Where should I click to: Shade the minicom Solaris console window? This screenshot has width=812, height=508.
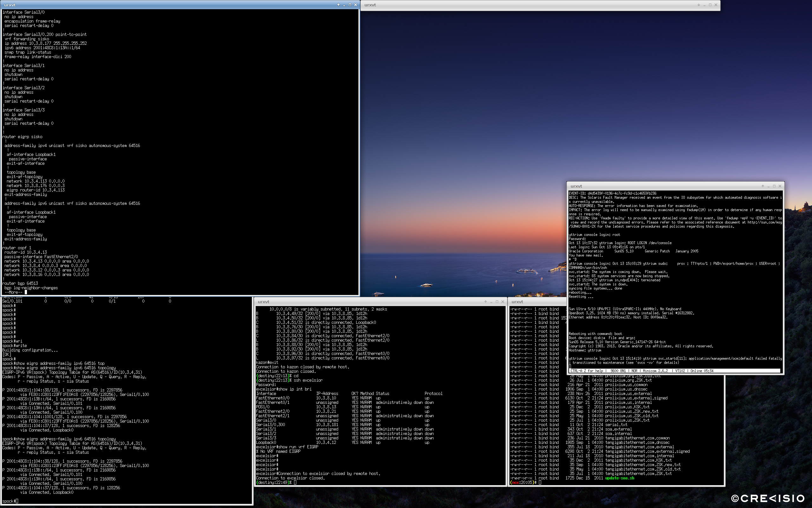763,186
